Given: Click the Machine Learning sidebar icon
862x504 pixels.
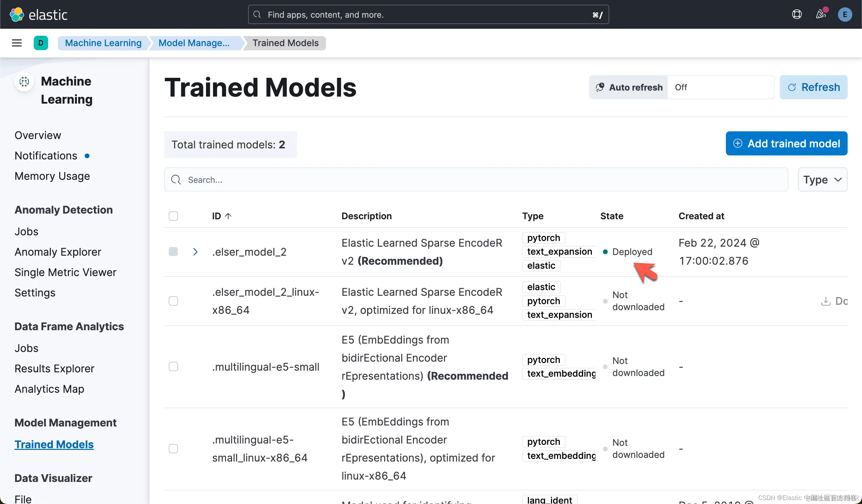Looking at the screenshot, I should click(24, 82).
